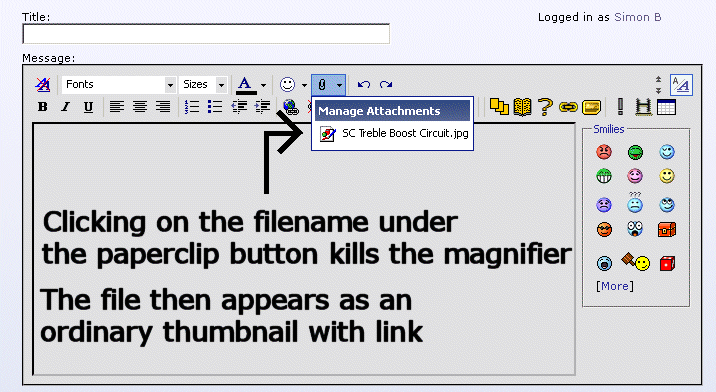Insert a bulleted list

coord(215,107)
